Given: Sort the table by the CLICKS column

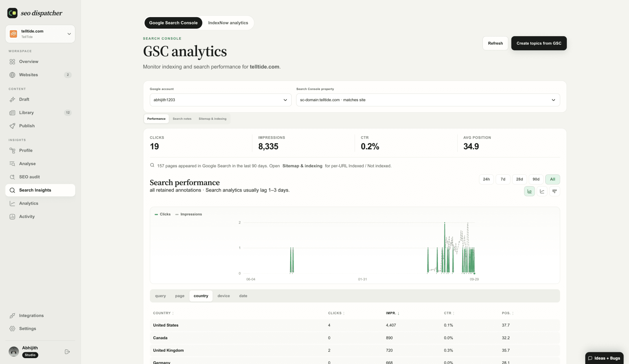Looking at the screenshot, I should (336, 313).
